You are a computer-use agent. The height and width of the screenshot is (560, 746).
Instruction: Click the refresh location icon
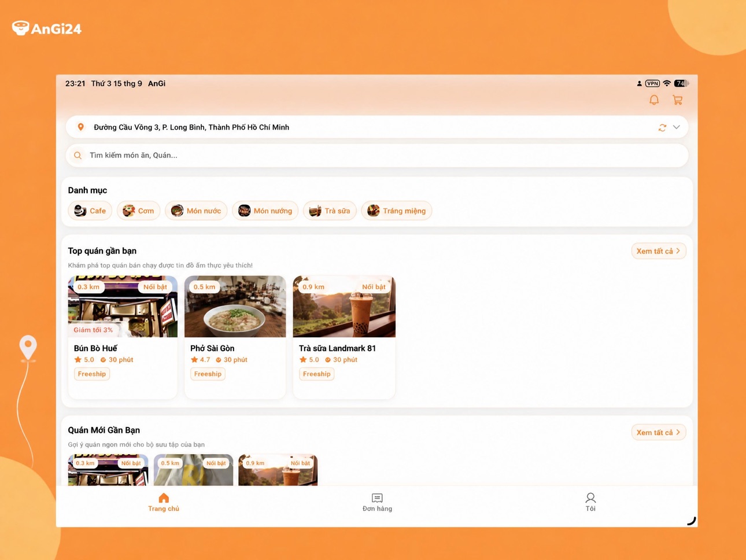662,127
